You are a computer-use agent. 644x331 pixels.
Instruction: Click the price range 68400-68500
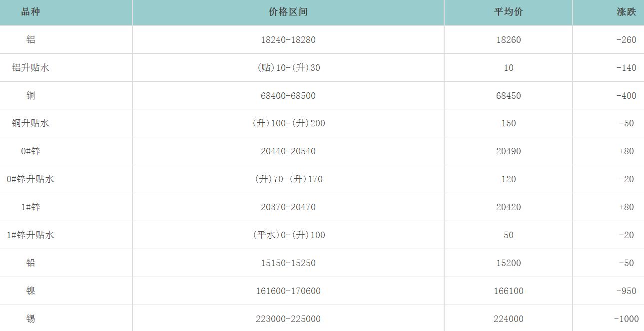click(288, 96)
